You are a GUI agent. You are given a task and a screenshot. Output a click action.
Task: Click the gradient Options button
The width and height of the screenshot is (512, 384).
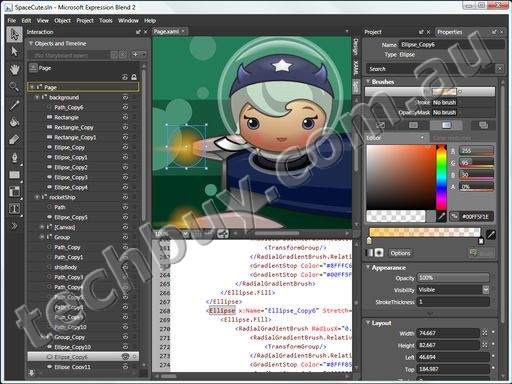pos(401,253)
